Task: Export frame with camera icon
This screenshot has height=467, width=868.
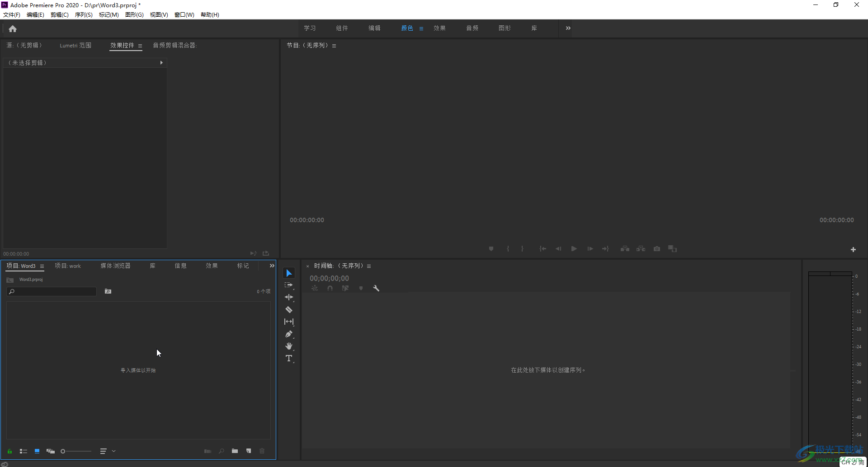Action: pyautogui.click(x=657, y=249)
